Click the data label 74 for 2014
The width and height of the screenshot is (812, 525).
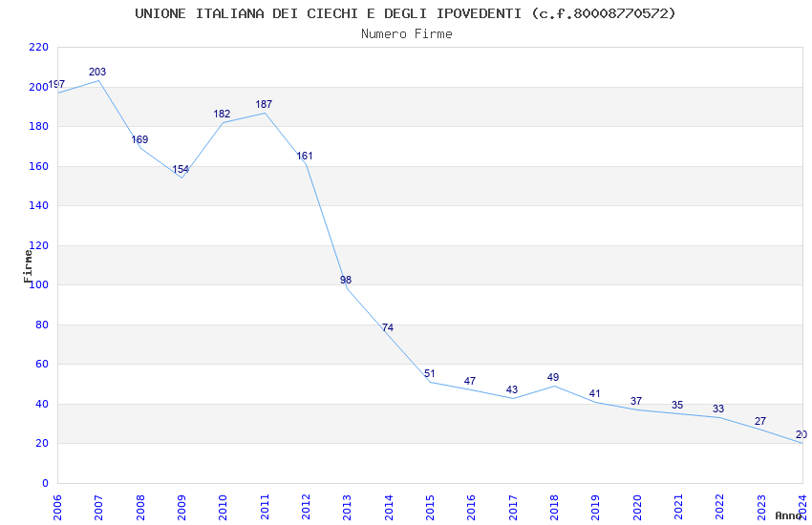pos(388,327)
